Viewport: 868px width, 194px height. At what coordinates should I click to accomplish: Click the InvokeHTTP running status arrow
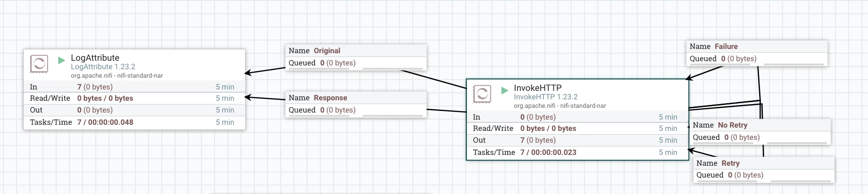pos(504,90)
